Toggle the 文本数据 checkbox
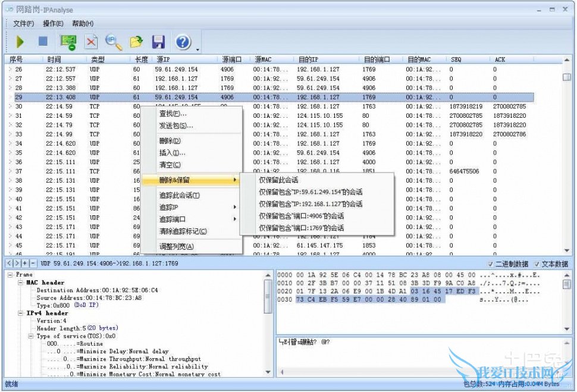 [537, 264]
